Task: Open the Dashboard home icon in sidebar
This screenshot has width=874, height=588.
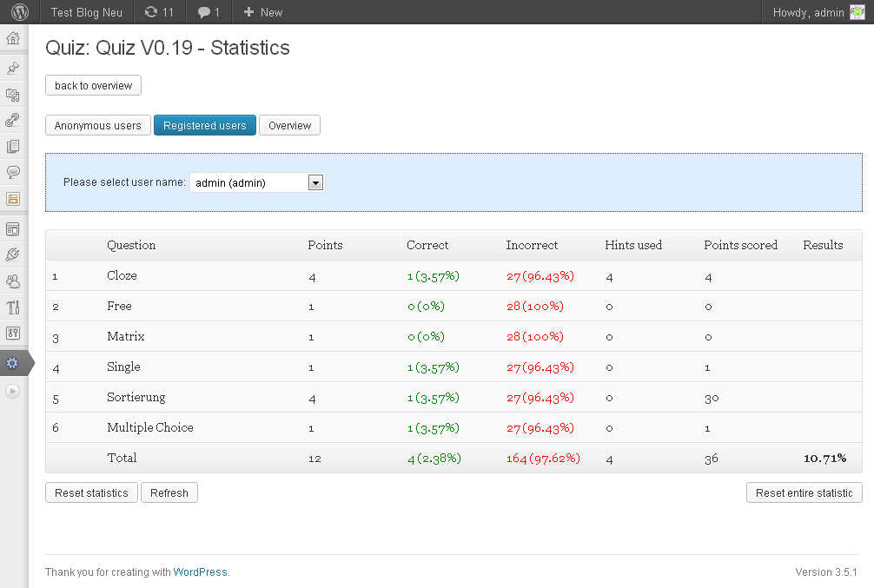Action: click(x=13, y=38)
